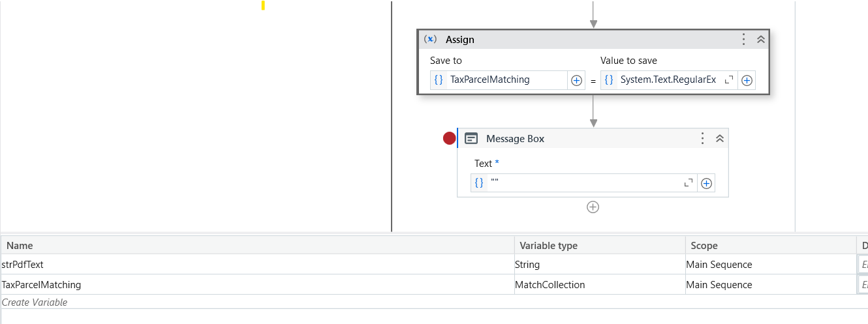Click the Save to TaxParcelMatching field
Viewport: 868px width, 324px height.
(x=506, y=80)
